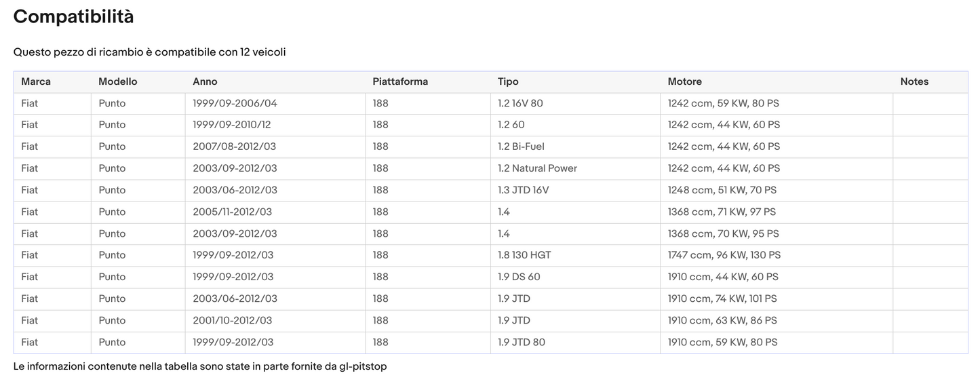The image size is (980, 386).
Task: Click the gl-pitstop information footnote text
Action: coord(199,366)
